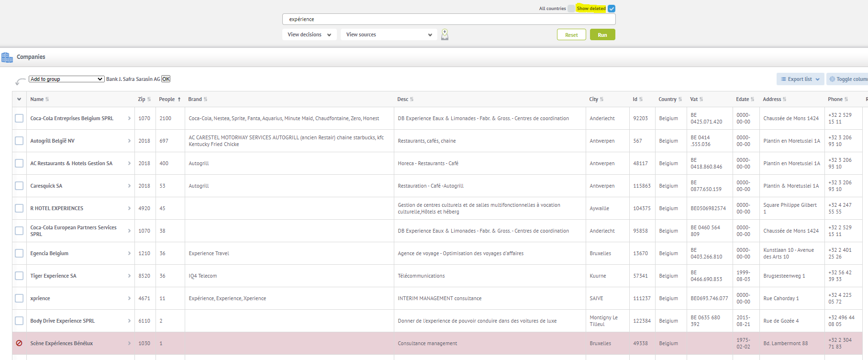Image resolution: width=868 pixels, height=360 pixels.
Task: Open the Egencia Belgium company name
Action: click(49, 253)
